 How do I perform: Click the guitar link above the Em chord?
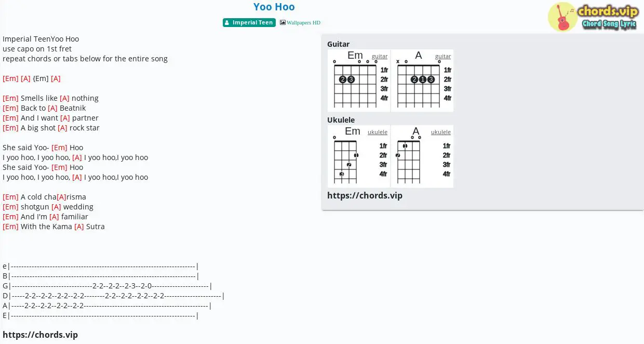tap(380, 56)
